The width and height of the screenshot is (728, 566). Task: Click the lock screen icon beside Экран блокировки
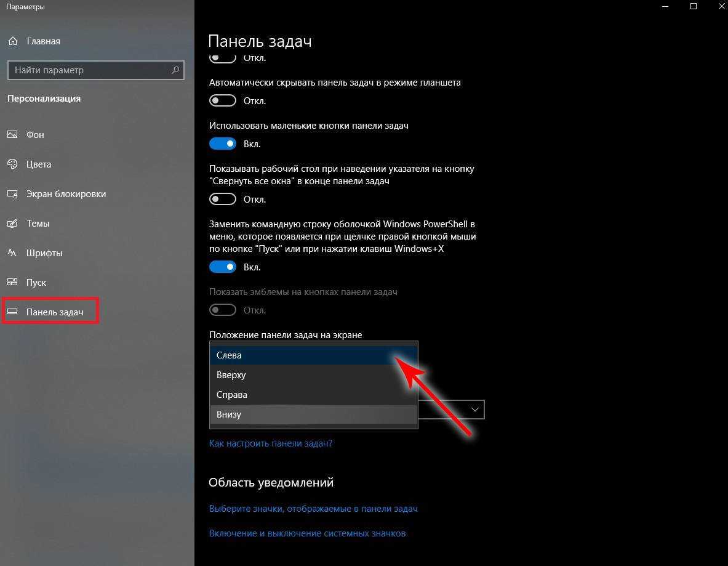[12, 194]
